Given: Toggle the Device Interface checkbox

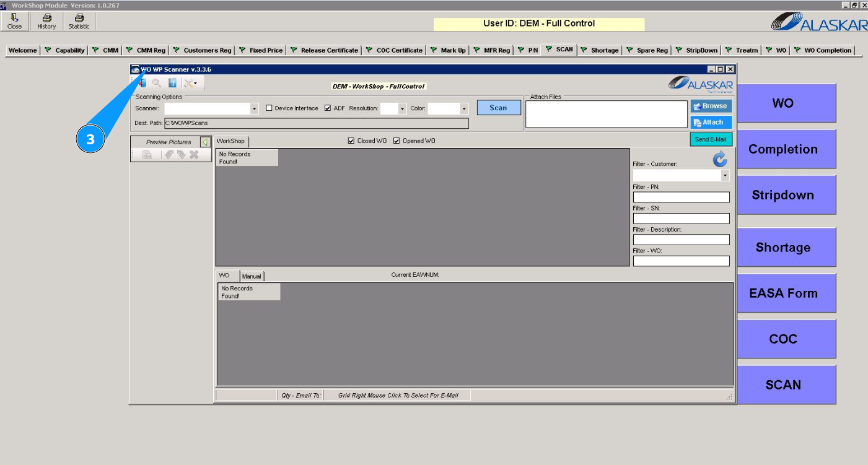Looking at the screenshot, I should tap(269, 108).
